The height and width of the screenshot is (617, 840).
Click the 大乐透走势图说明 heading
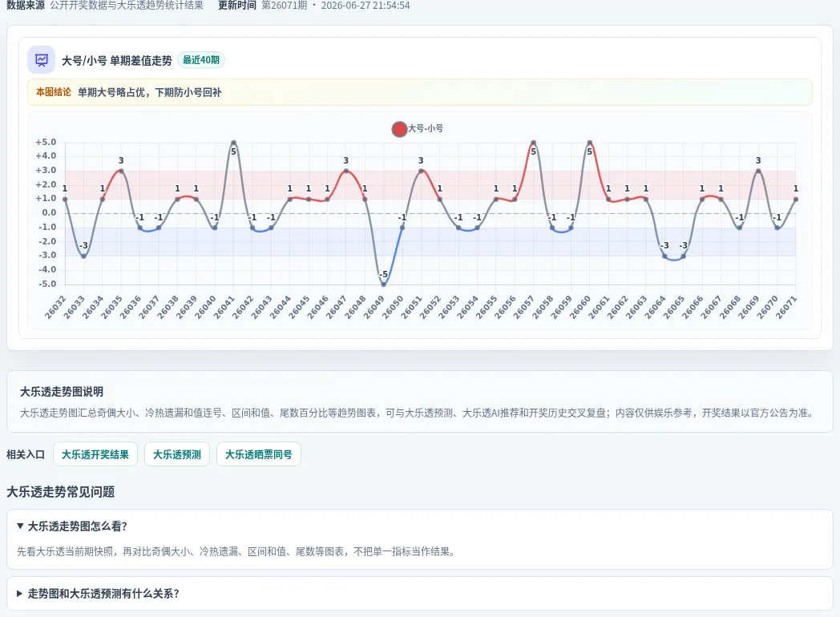click(x=62, y=392)
